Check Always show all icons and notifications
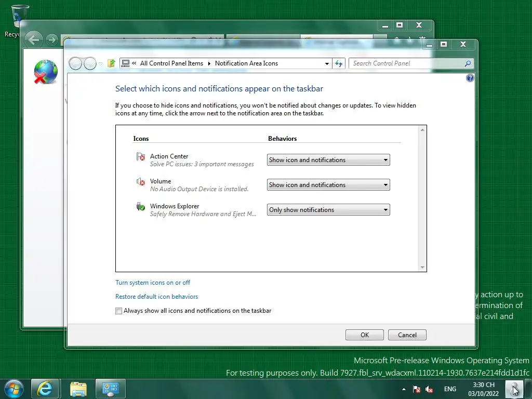Image resolution: width=532 pixels, height=399 pixels. pos(118,311)
